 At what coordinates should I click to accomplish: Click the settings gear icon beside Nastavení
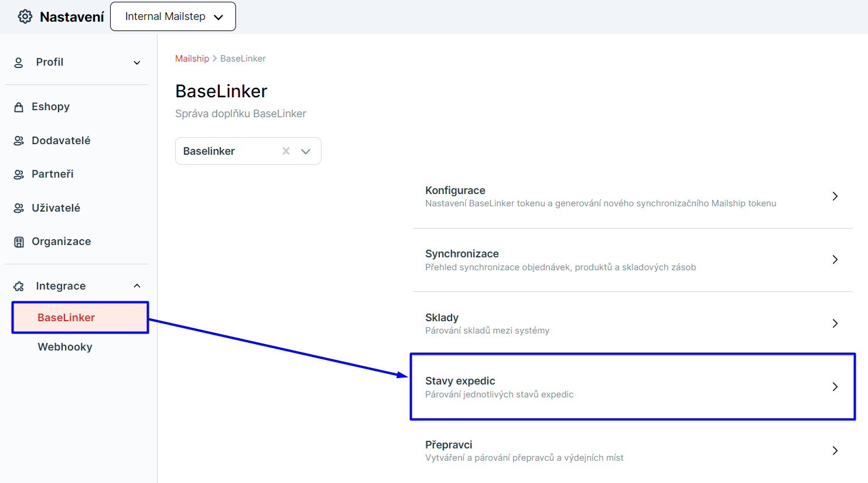(x=25, y=16)
